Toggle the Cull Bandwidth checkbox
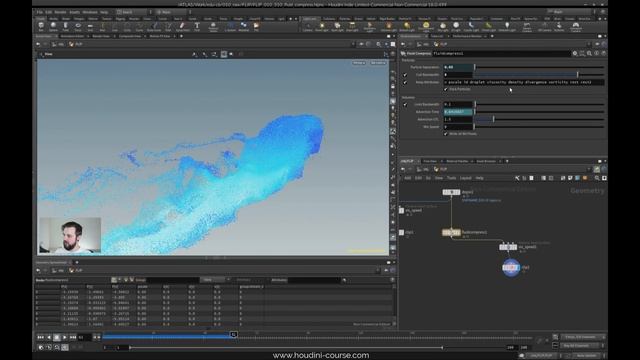The height and width of the screenshot is (360, 640). pos(405,75)
